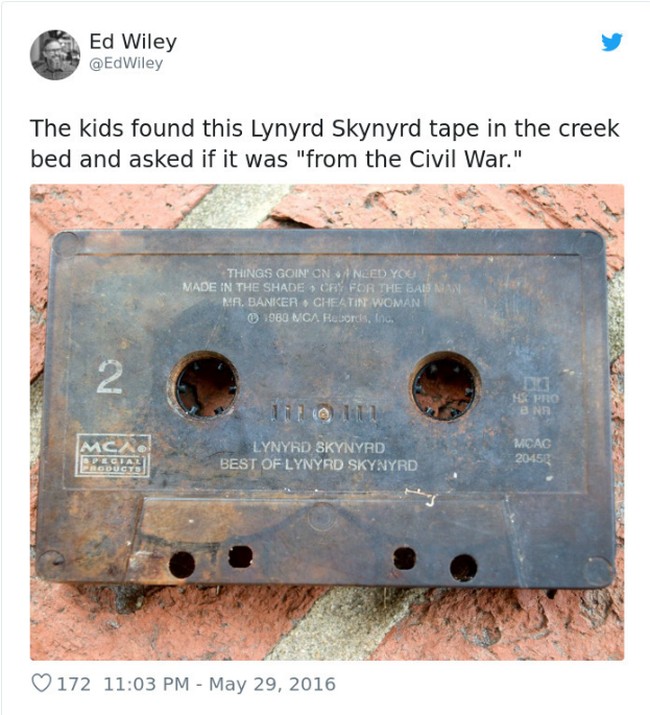This screenshot has height=715, width=650.
Task: Click the 11:03 PM - May 29, 2016 timestamp
Action: click(x=219, y=684)
